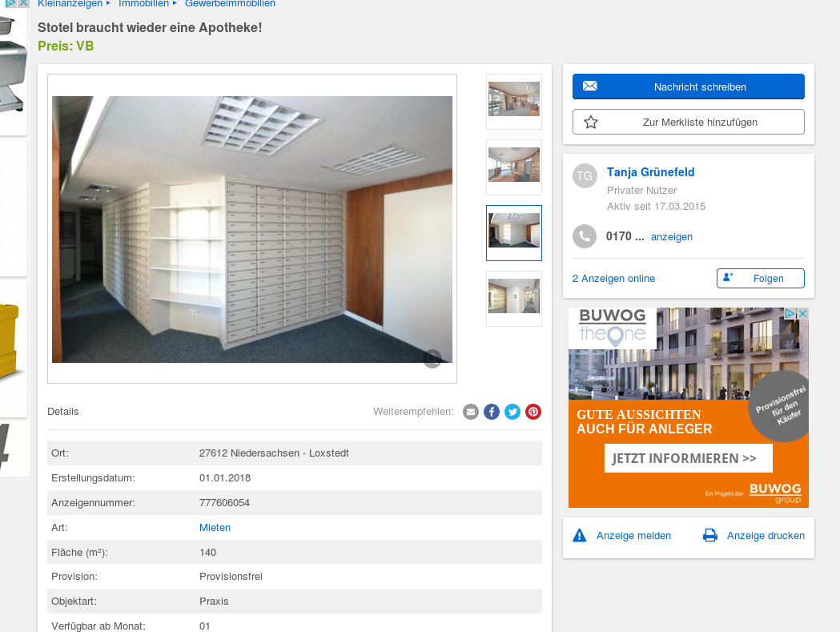Open the 2 Anzeigen online link
The image size is (840, 632).
613,279
